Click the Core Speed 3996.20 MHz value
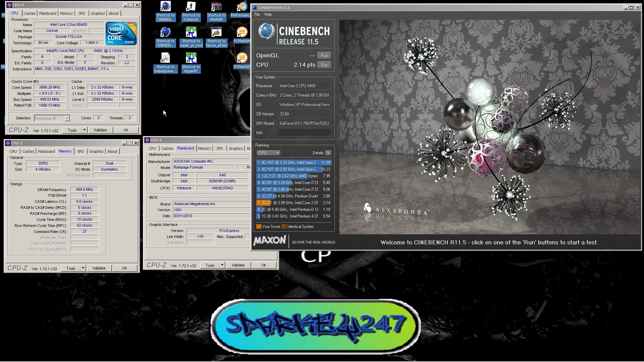 coord(50,87)
